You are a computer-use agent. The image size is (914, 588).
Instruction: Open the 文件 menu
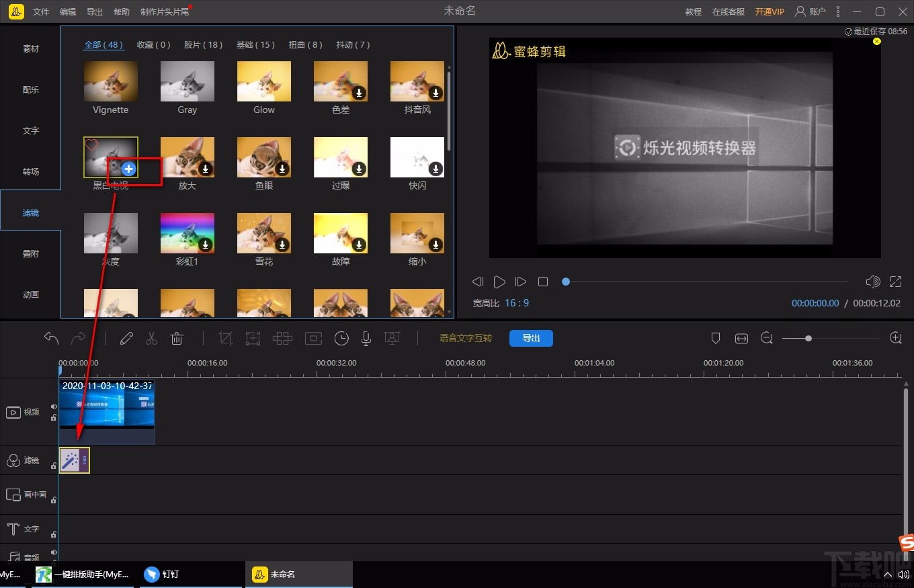pyautogui.click(x=41, y=12)
